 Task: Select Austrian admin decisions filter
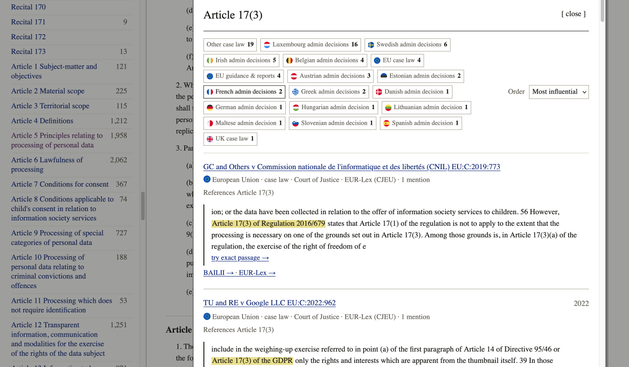coord(331,76)
